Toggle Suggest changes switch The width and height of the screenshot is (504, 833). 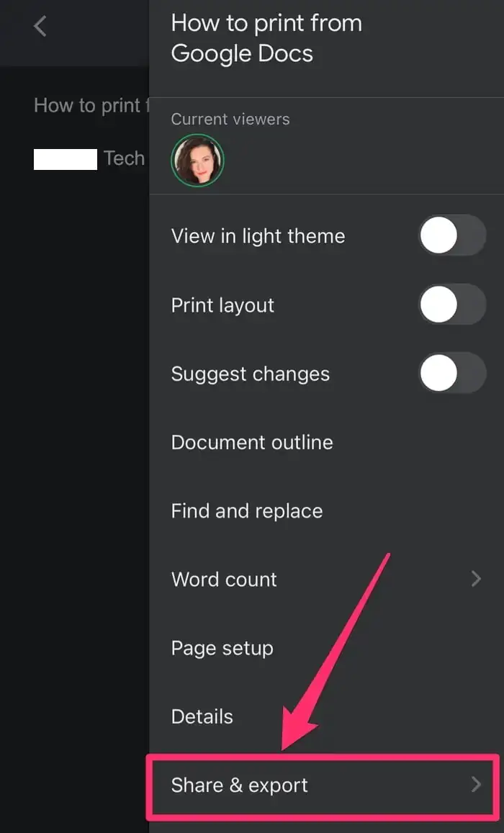[452, 373]
